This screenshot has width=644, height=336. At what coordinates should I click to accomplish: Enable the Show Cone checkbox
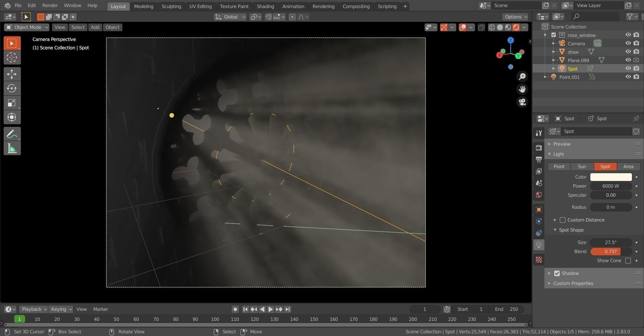click(628, 260)
